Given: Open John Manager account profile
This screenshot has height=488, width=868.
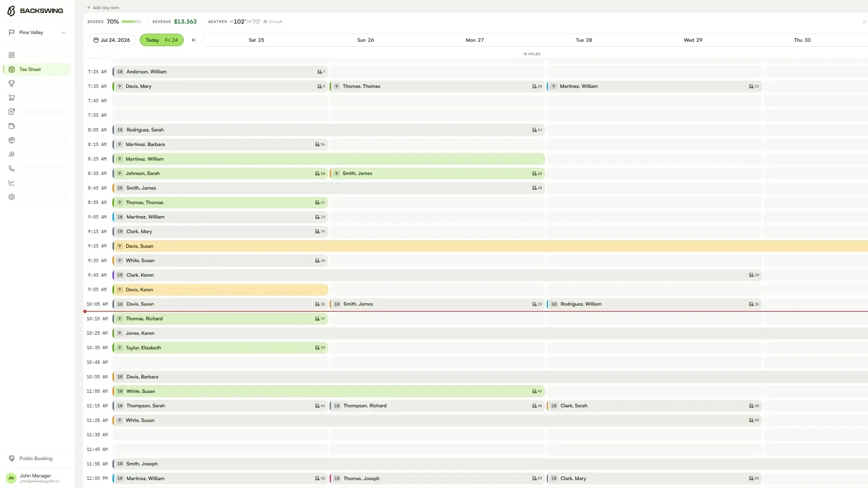Looking at the screenshot, I should pos(37,478).
